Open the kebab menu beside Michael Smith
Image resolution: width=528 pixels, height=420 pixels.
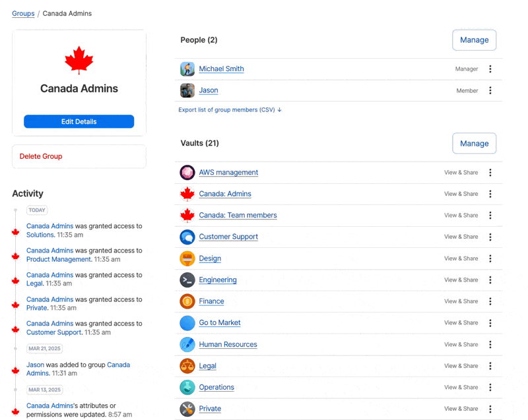pos(490,69)
